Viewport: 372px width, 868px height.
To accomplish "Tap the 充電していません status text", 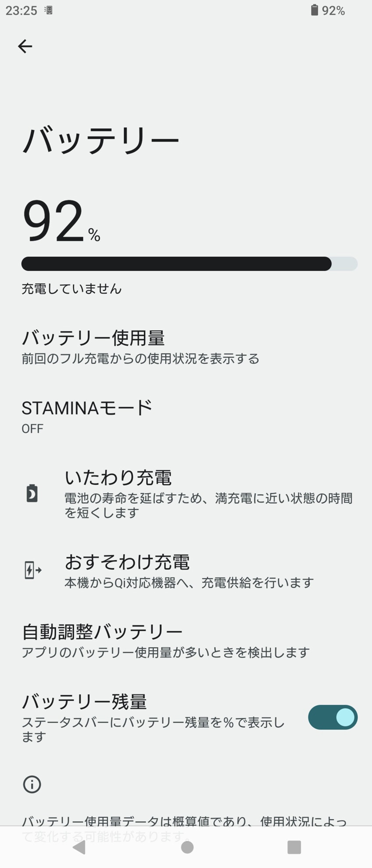I will pos(72,289).
